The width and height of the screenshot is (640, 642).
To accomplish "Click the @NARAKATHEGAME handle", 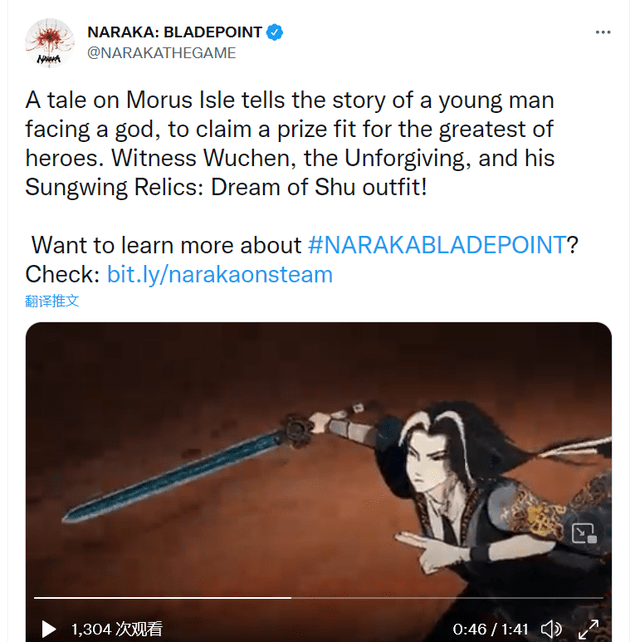I will tap(161, 53).
